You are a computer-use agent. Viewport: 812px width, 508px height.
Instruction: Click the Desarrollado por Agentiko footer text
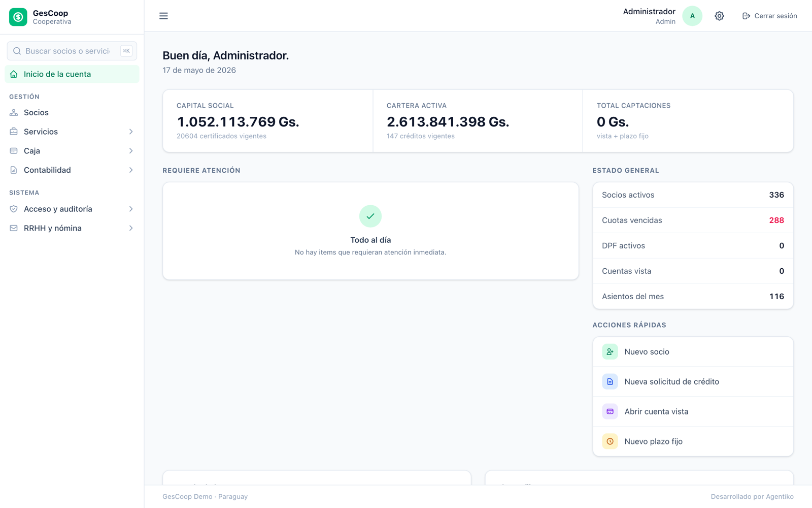click(752, 496)
